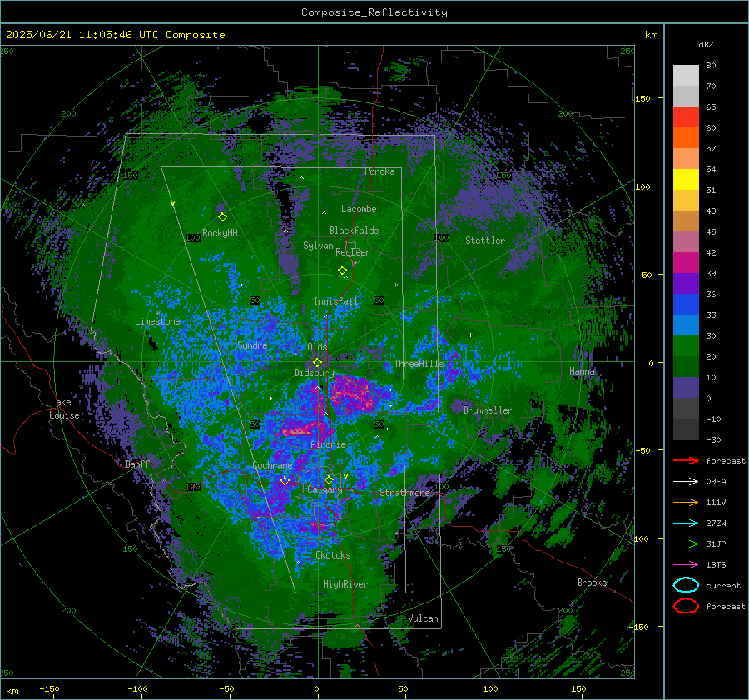Image resolution: width=749 pixels, height=700 pixels.
Task: Click the -50 tick on right axis
Action: (x=642, y=450)
